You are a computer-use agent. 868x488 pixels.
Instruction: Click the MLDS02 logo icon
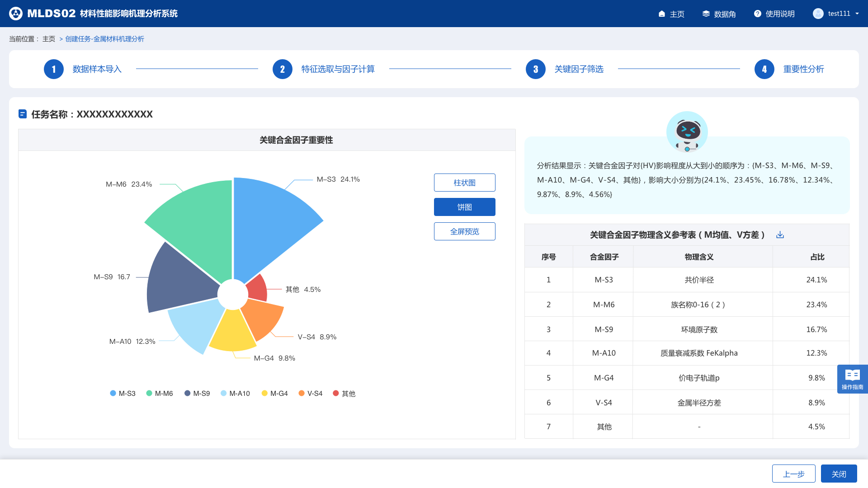(x=16, y=14)
